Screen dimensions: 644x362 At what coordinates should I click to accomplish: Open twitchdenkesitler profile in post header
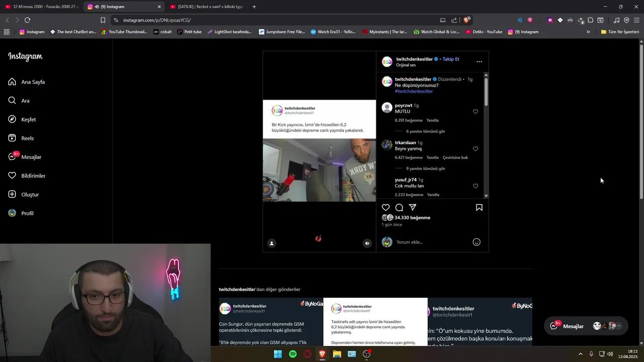(x=414, y=59)
